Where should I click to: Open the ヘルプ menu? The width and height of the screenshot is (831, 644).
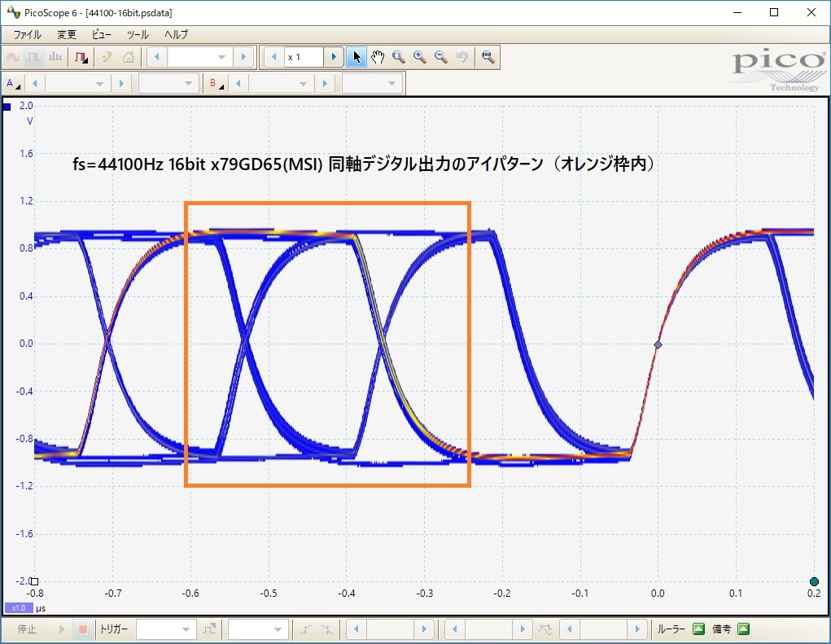coord(176,34)
